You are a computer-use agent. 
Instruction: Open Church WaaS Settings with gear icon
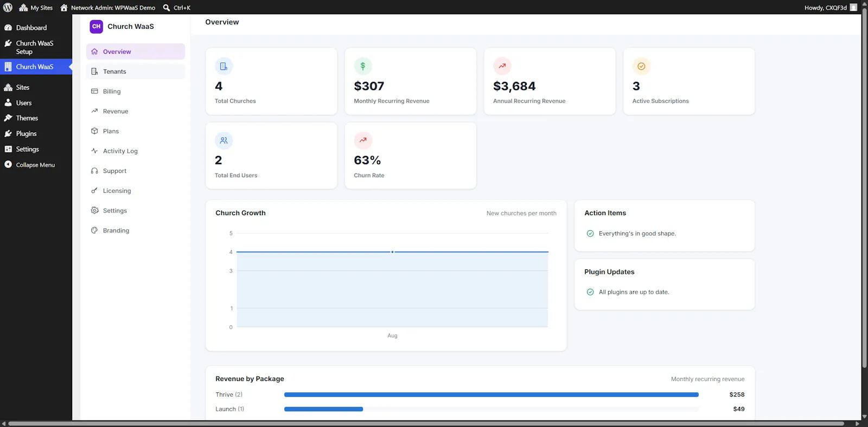coord(136,211)
